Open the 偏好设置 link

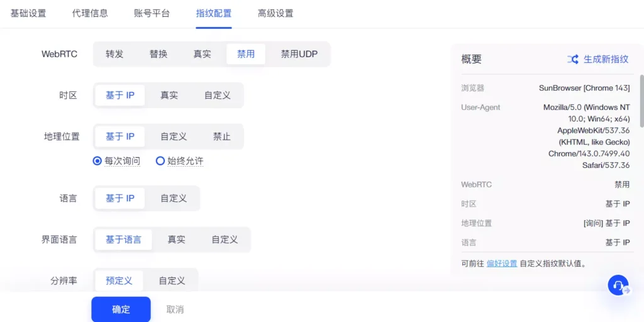coord(501,264)
